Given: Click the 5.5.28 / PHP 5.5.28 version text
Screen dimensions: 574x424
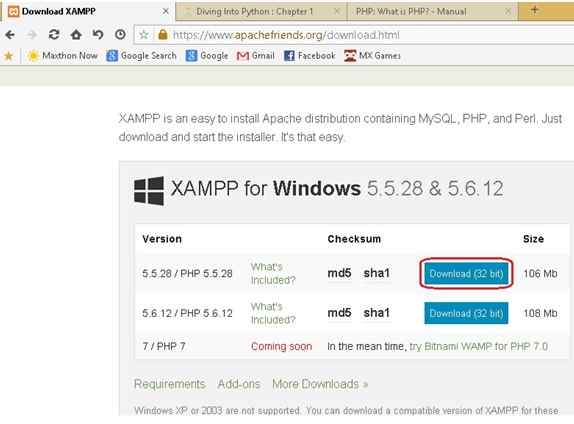Looking at the screenshot, I should 187,274.
